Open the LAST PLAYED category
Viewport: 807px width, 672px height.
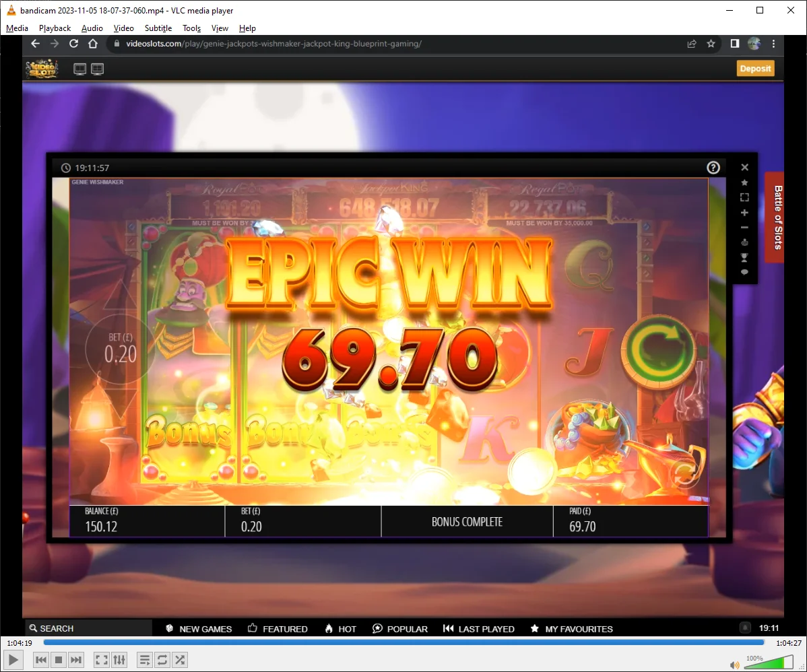click(x=479, y=629)
